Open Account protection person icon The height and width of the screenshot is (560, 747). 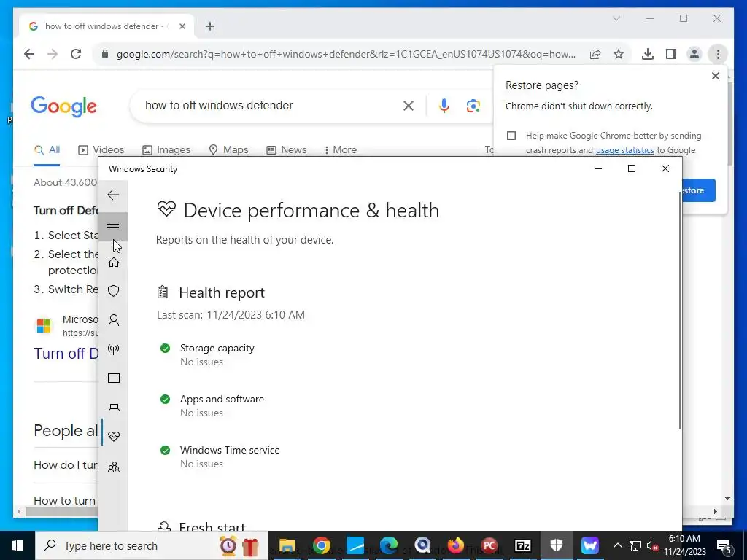coord(113,320)
